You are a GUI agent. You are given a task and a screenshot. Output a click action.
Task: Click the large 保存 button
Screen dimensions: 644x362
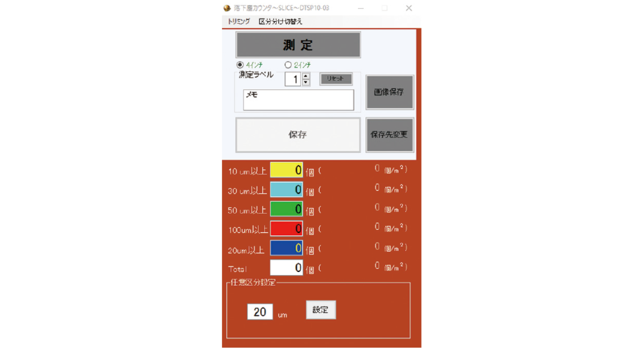click(x=298, y=135)
